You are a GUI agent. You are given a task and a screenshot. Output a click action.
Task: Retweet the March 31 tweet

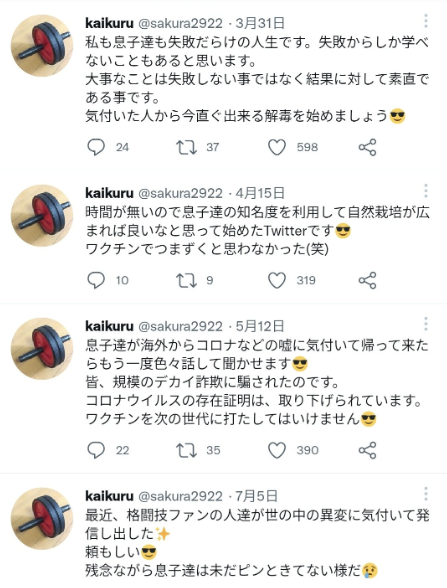pos(186,147)
